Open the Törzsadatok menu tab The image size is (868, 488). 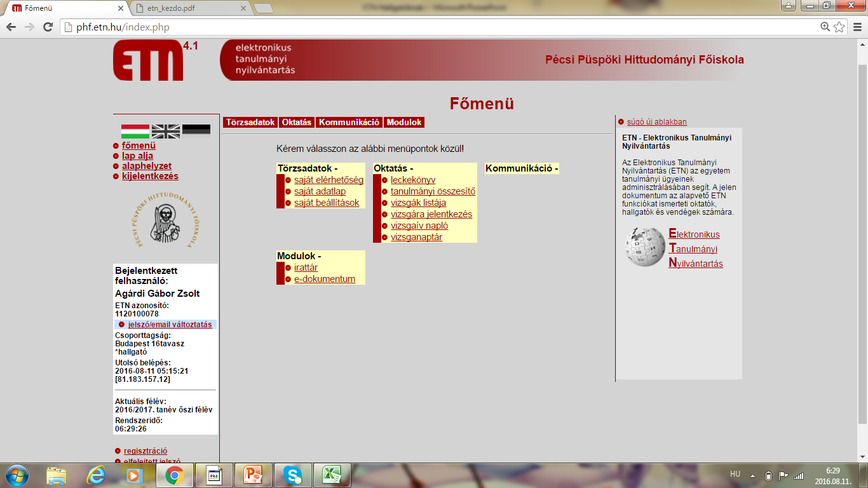pyautogui.click(x=250, y=123)
